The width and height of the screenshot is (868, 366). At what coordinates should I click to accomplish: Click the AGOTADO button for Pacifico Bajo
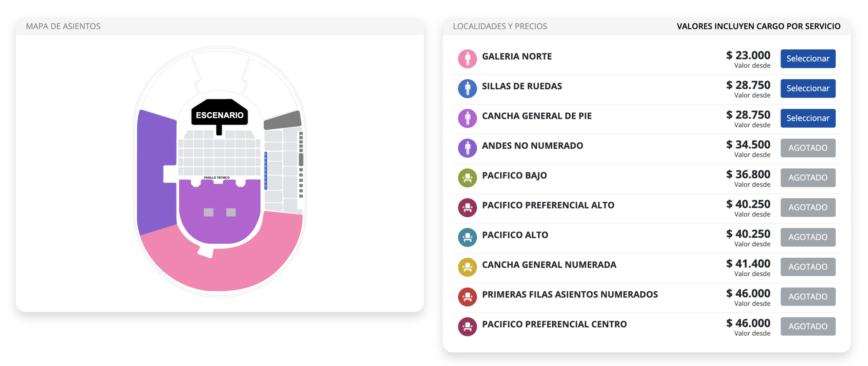coord(808,178)
